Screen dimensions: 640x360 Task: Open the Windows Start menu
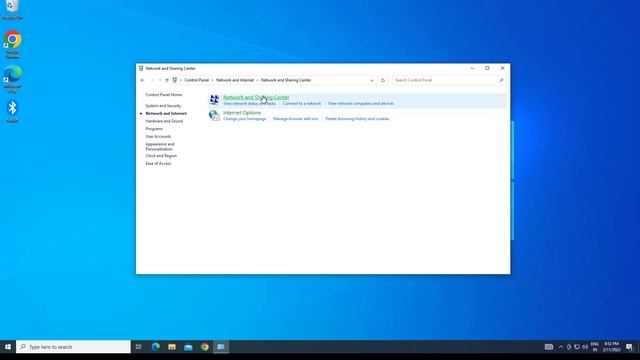tap(8, 347)
